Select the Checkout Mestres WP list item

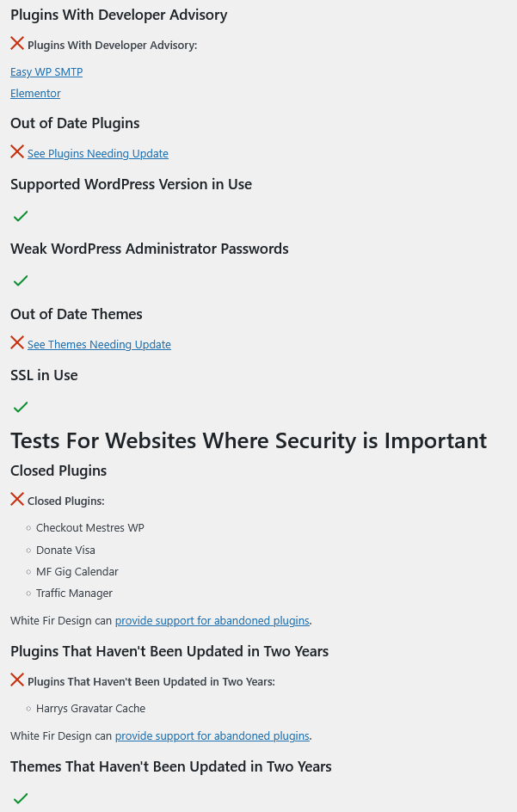tap(90, 527)
